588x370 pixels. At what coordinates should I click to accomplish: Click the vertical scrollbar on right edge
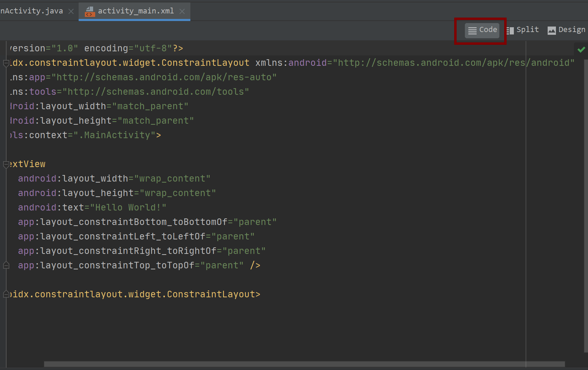point(585,206)
